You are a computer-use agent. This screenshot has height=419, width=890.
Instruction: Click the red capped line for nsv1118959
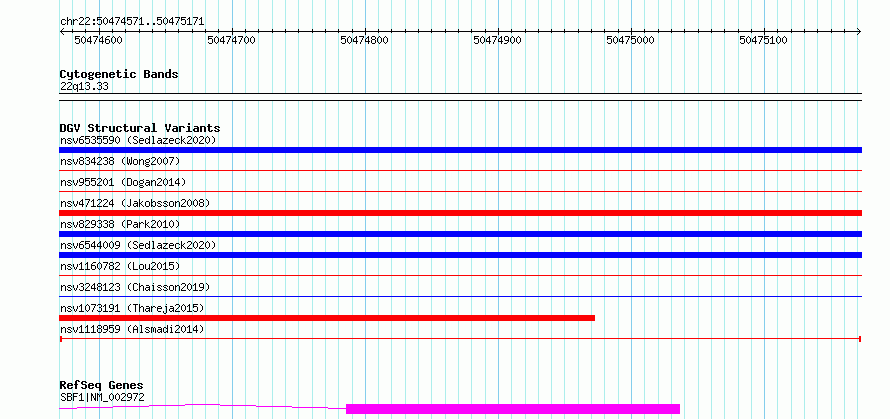(460, 339)
